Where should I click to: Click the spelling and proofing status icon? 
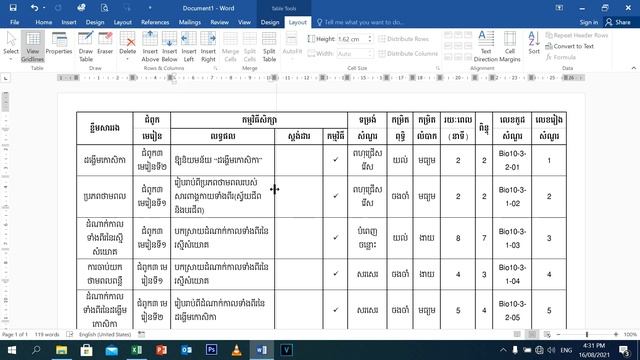pyautogui.click(x=70, y=334)
